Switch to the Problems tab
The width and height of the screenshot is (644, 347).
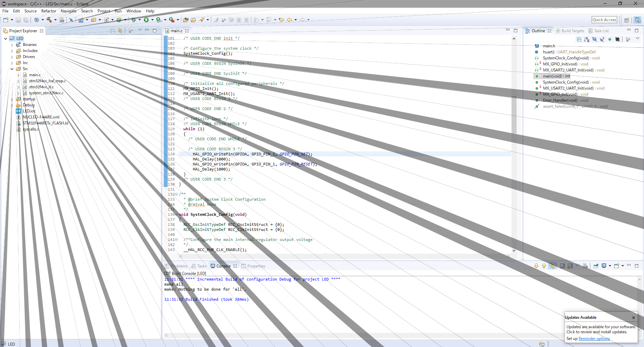tap(179, 266)
